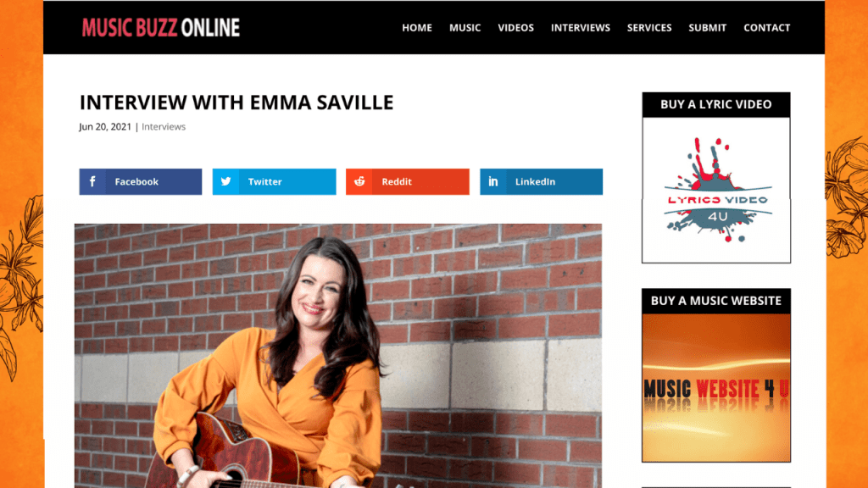Screen dimensions: 868x488
Task: Open the Music Buzz Online logo
Action: (x=160, y=28)
